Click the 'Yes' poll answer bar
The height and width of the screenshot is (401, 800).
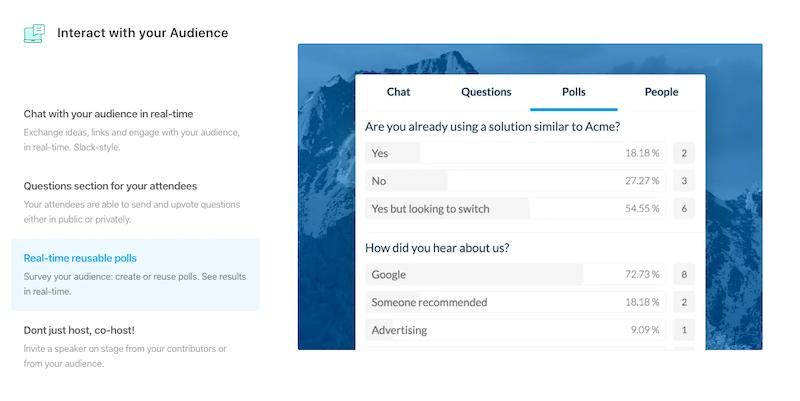coord(515,154)
